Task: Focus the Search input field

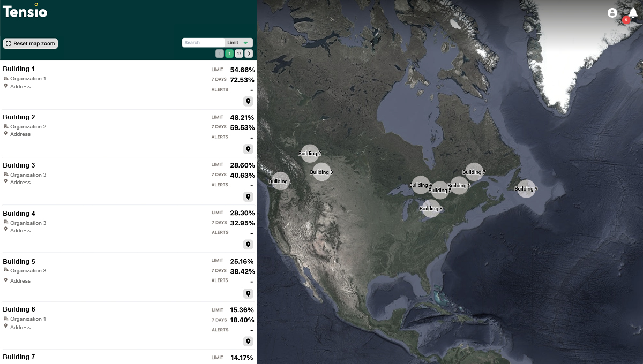Action: coord(203,43)
